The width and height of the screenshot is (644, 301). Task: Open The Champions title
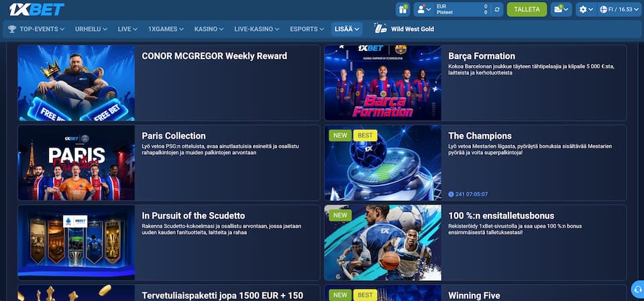pyautogui.click(x=480, y=136)
